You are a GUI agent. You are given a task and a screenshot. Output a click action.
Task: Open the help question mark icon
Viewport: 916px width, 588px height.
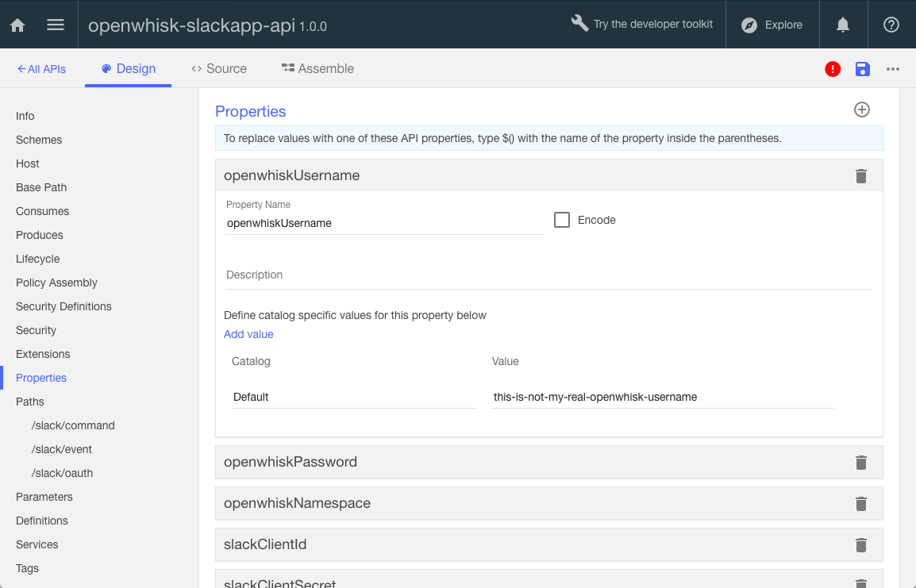(x=891, y=25)
